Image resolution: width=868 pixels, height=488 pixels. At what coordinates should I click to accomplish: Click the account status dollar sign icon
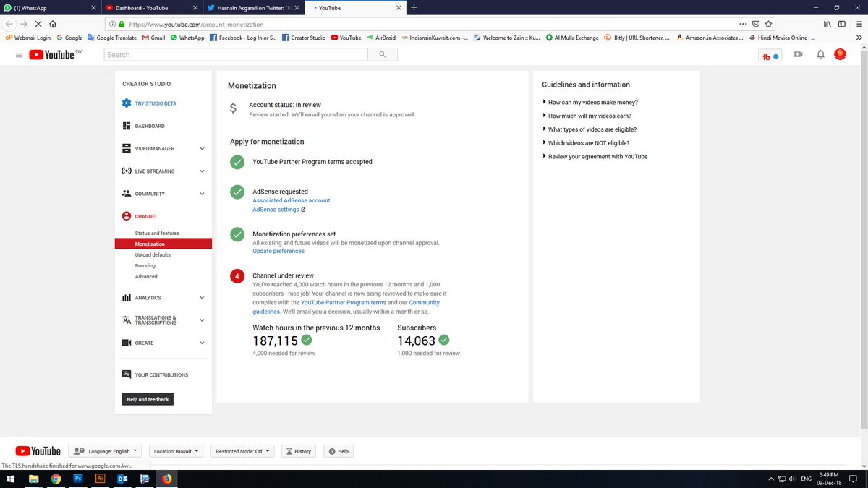(x=233, y=108)
